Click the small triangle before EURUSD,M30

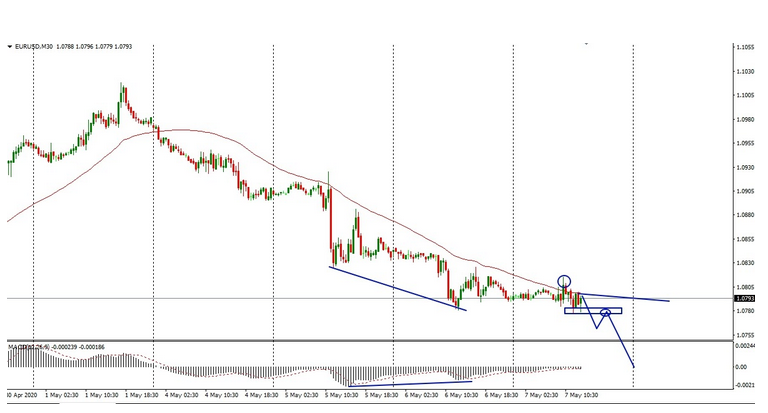9,46
